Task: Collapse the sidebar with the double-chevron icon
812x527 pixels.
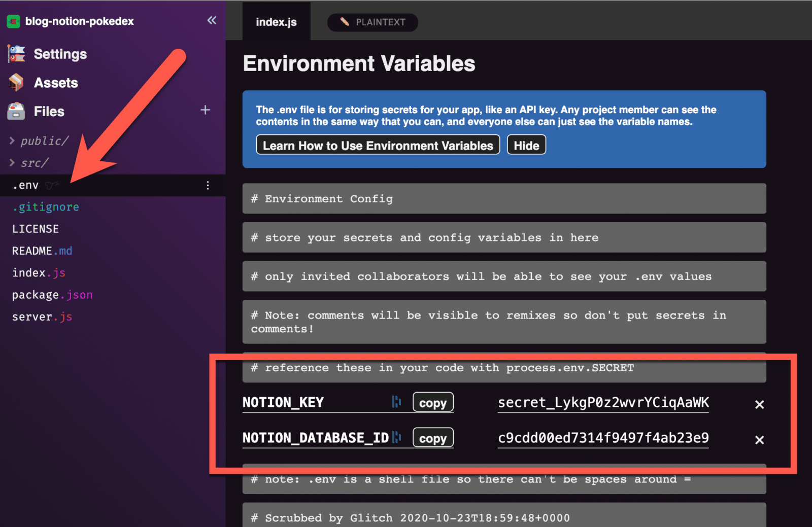Action: [211, 20]
